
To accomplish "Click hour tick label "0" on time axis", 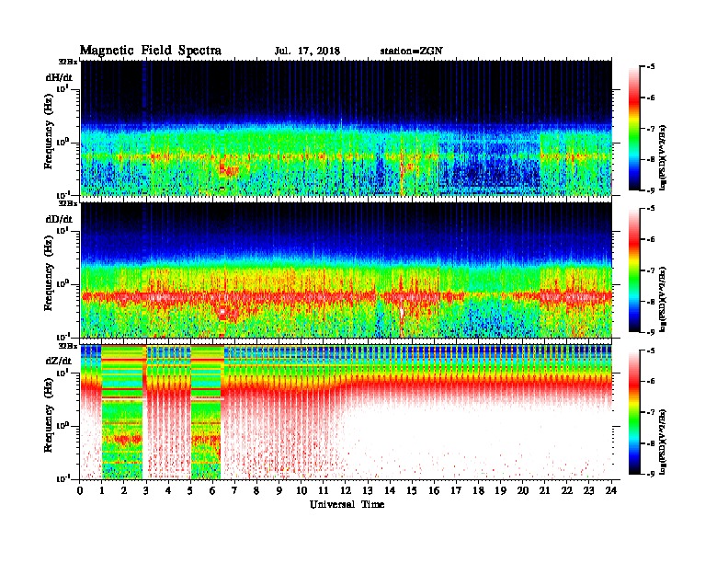I will coord(80,490).
